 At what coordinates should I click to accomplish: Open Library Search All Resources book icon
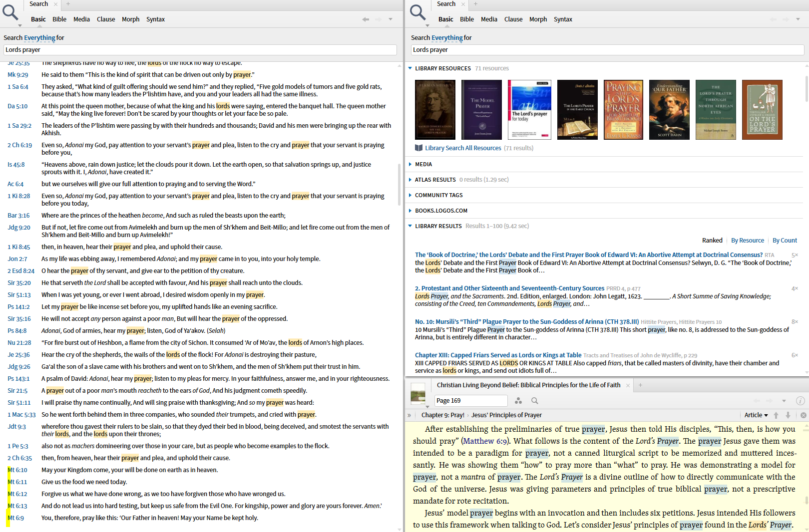[x=419, y=148]
